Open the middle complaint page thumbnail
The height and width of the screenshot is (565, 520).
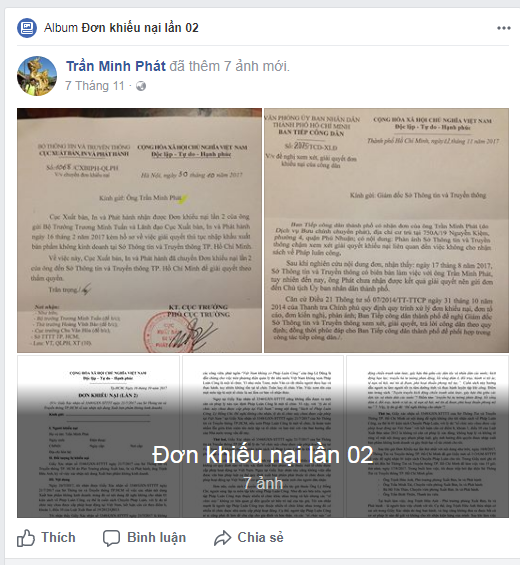[x=263, y=436]
